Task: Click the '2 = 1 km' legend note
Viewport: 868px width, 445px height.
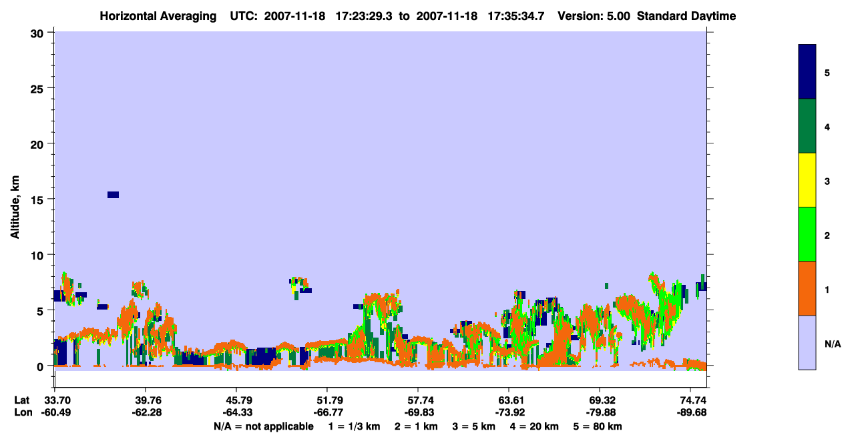Action: pyautogui.click(x=416, y=426)
